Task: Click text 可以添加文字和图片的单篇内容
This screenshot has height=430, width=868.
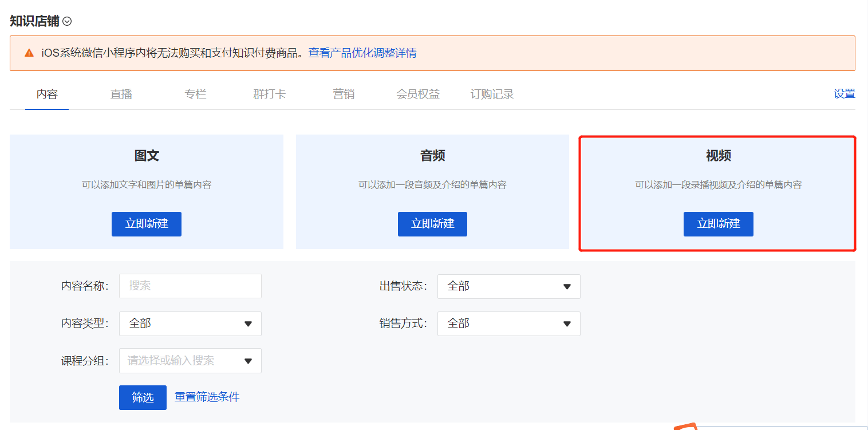Action: pos(147,185)
